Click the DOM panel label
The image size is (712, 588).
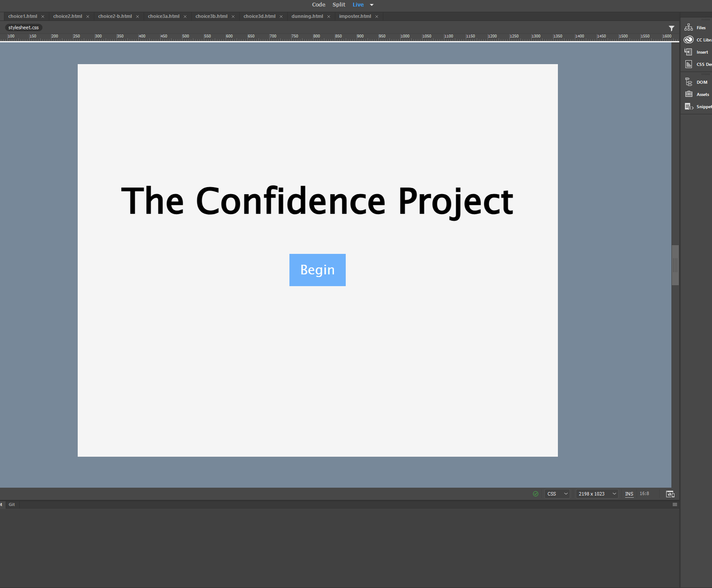[702, 82]
